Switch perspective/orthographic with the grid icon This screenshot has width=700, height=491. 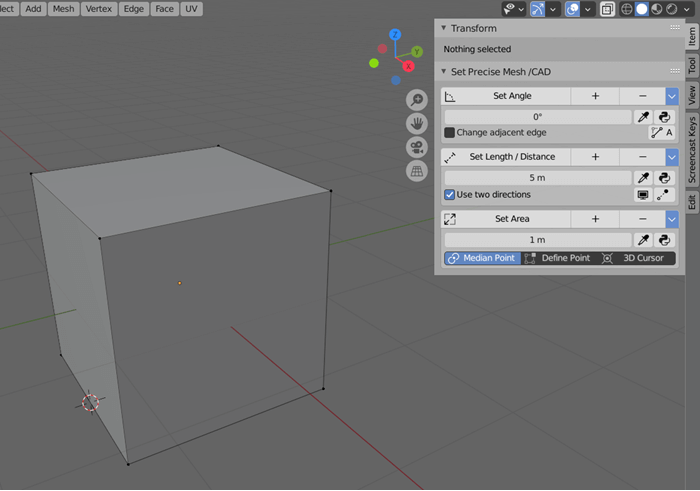point(417,171)
